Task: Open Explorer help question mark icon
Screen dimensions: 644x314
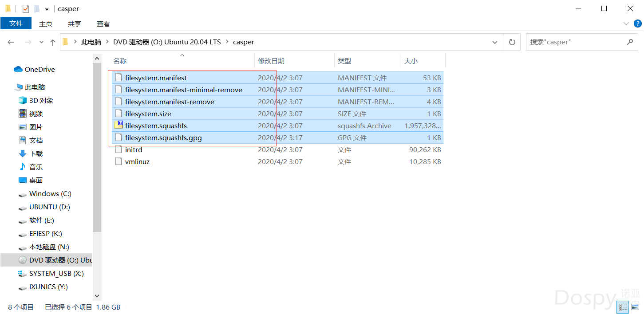Action: [637, 24]
